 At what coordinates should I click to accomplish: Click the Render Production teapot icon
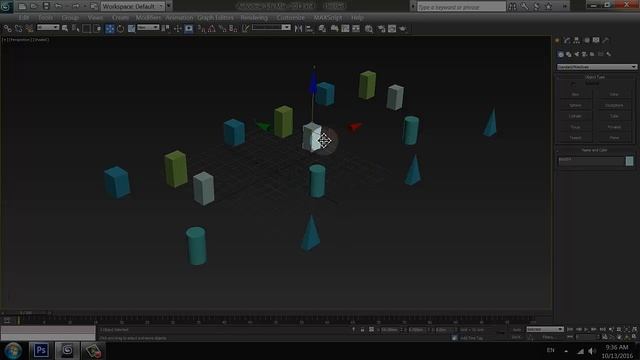403,29
